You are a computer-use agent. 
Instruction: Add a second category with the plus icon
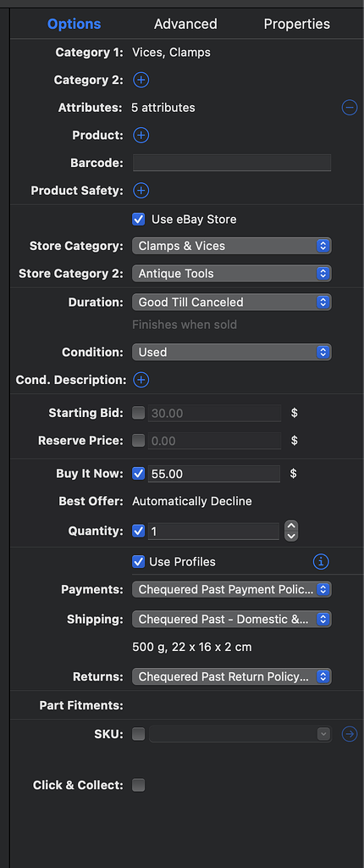[x=141, y=80]
